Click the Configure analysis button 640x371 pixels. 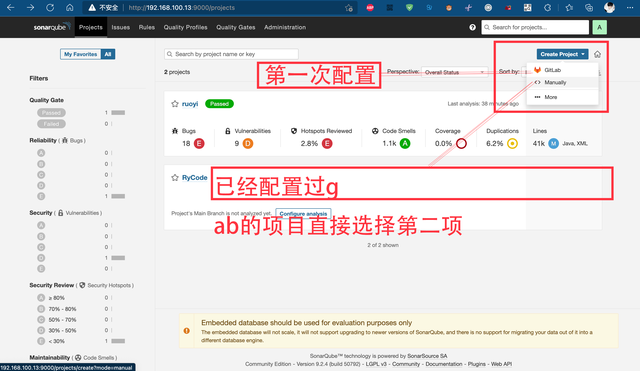click(x=303, y=213)
